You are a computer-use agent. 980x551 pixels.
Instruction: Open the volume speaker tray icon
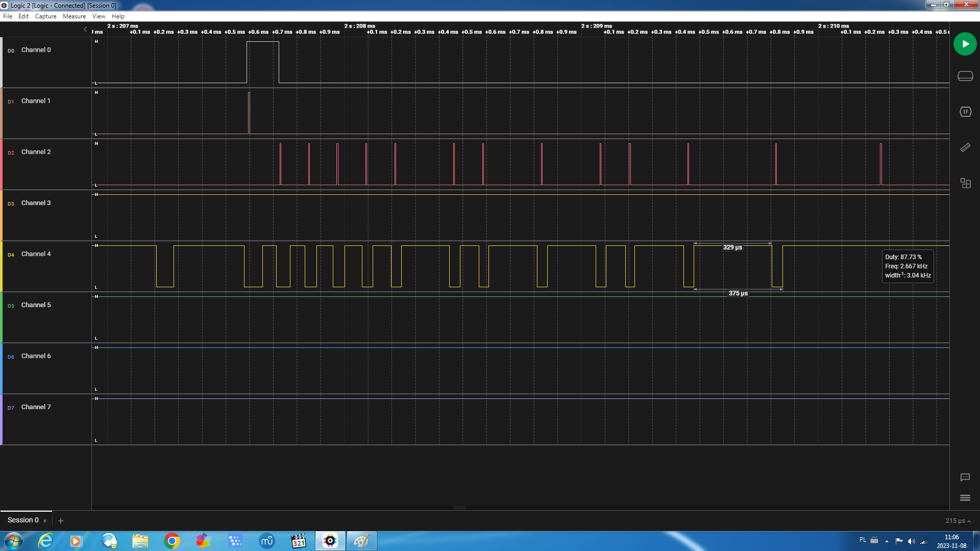[x=912, y=541]
